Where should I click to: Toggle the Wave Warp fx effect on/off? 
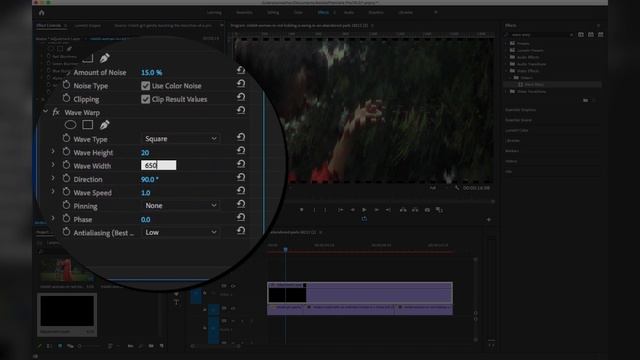56,112
